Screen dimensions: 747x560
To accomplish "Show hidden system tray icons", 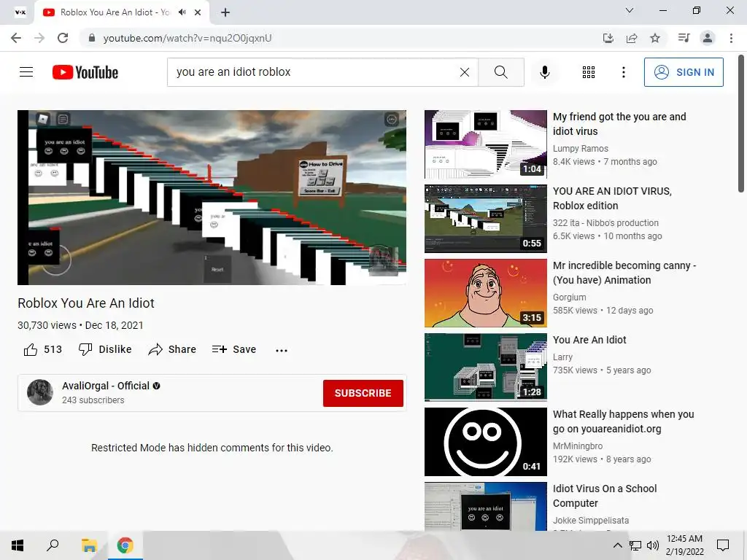I will [617, 545].
